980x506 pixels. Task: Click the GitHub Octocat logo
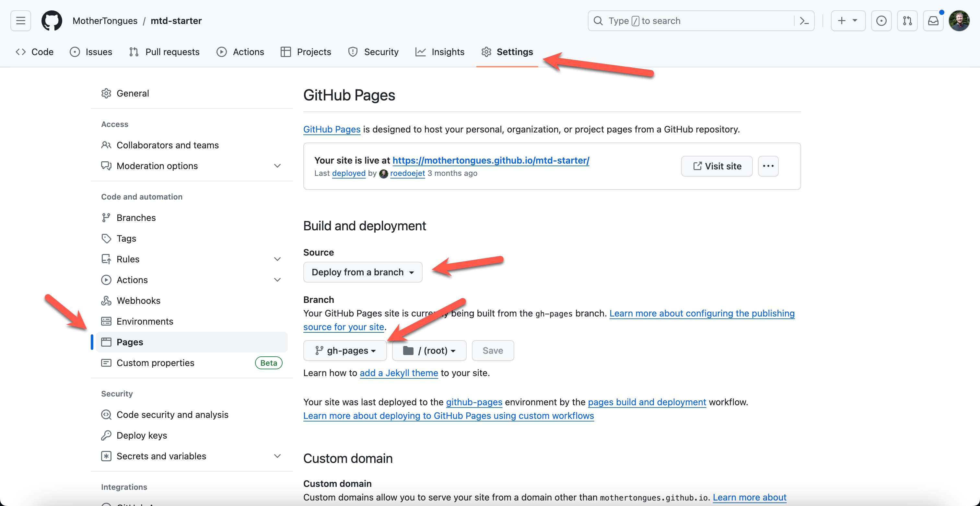(x=52, y=20)
